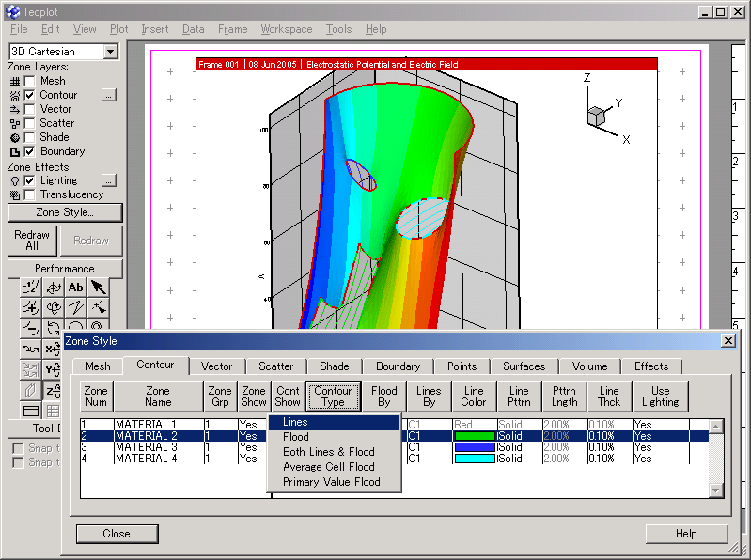Enable the Mesh zone layer checkbox
Image resolution: width=751 pixels, height=560 pixels.
tap(30, 82)
